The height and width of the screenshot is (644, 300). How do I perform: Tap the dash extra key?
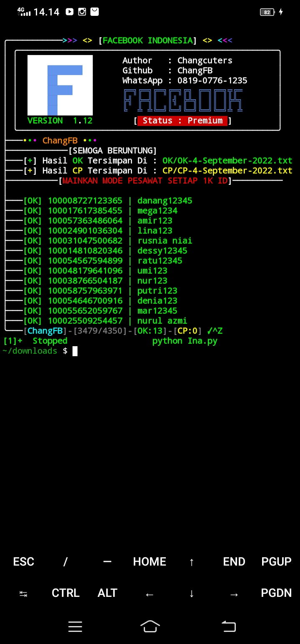pos(107,562)
